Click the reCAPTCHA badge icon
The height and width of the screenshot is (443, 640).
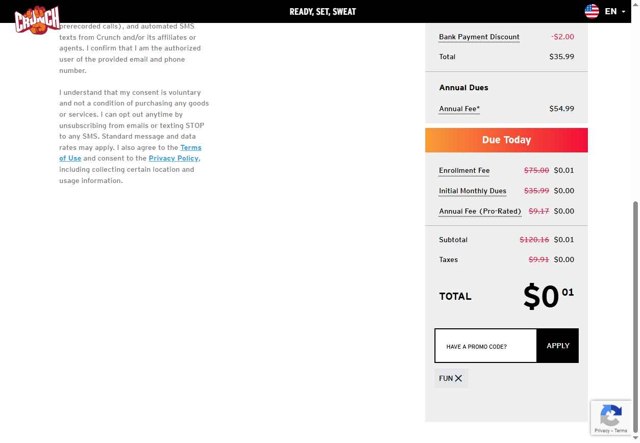(x=611, y=415)
